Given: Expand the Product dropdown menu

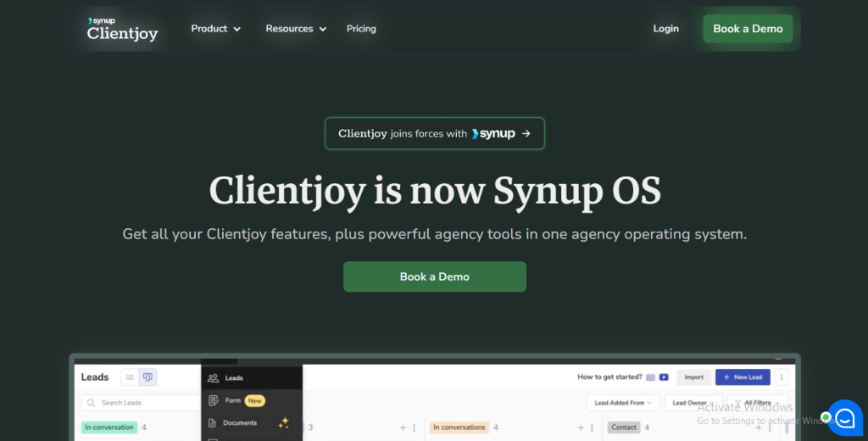Looking at the screenshot, I should click(215, 29).
